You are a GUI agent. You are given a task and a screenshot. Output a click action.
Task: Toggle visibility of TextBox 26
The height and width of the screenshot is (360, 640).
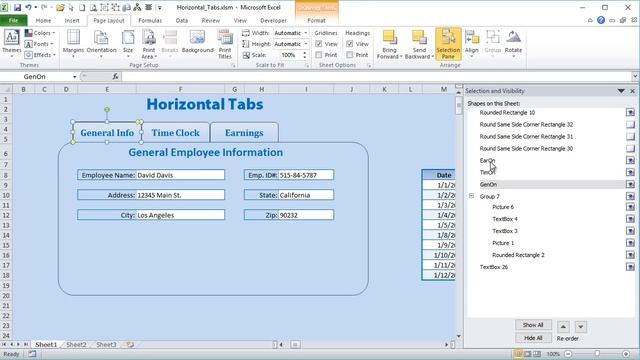(x=630, y=267)
